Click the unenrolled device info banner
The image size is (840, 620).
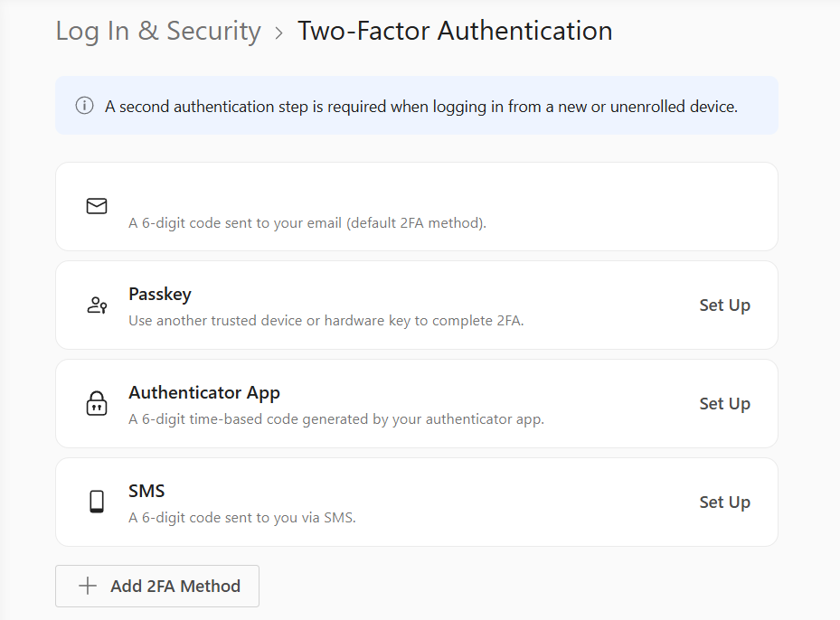click(x=417, y=106)
